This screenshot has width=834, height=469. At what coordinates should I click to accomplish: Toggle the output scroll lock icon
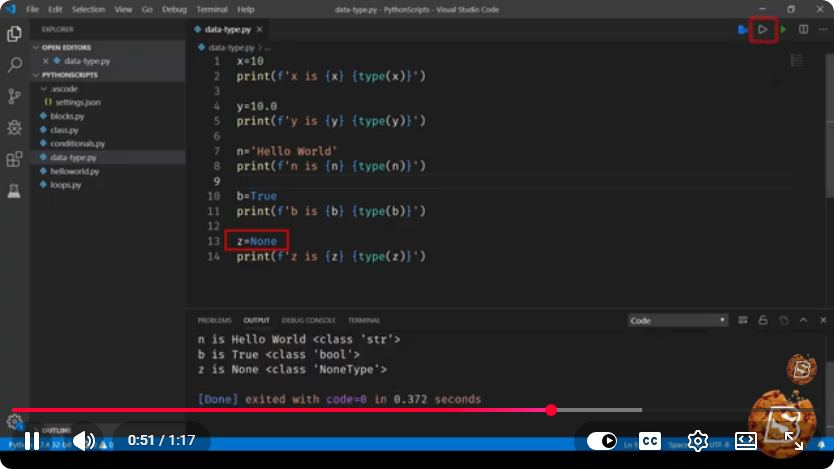pos(763,320)
